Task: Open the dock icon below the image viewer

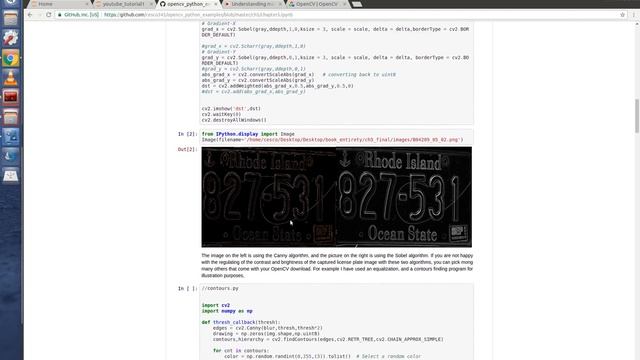Action: (11, 156)
